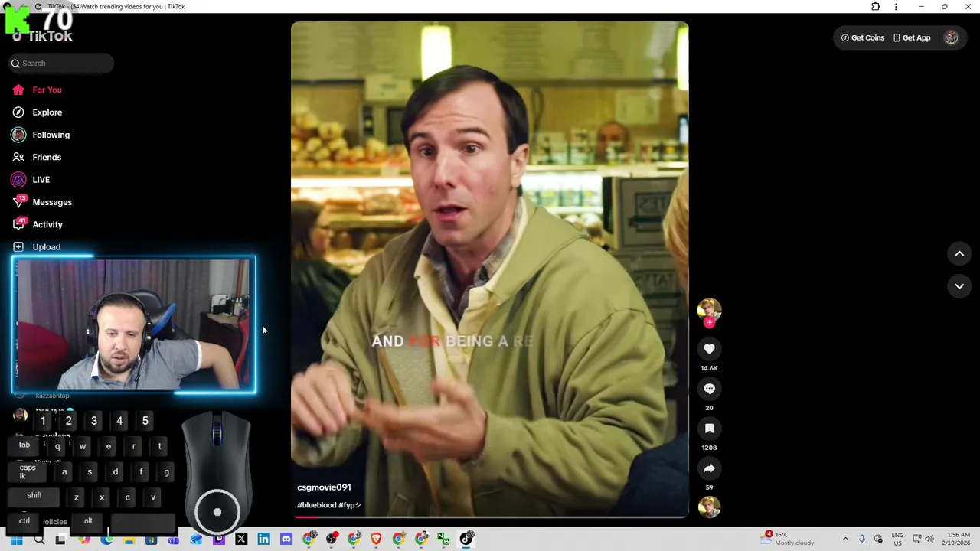Open the #blueblood hashtag
980x551 pixels.
point(316,505)
